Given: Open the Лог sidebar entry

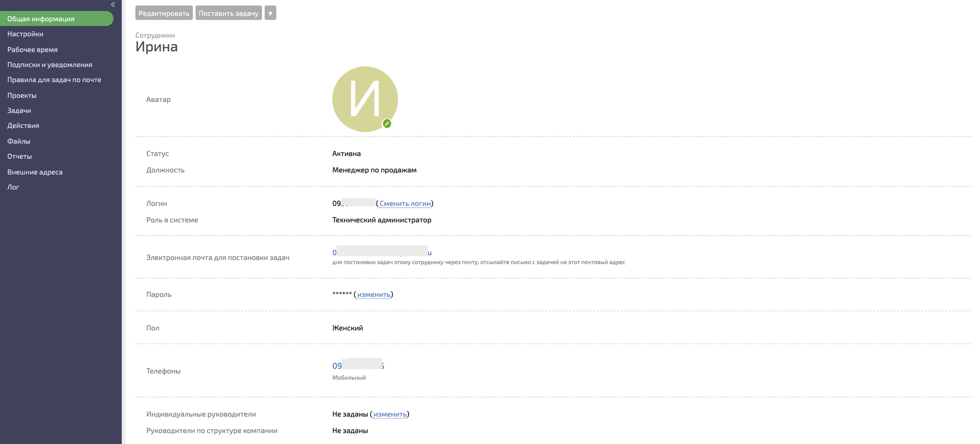Looking at the screenshot, I should tap(13, 187).
